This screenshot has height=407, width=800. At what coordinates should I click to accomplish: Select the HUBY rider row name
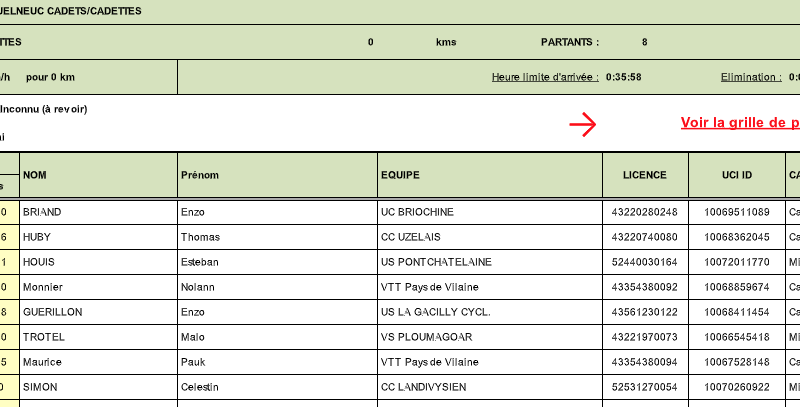pyautogui.click(x=37, y=237)
